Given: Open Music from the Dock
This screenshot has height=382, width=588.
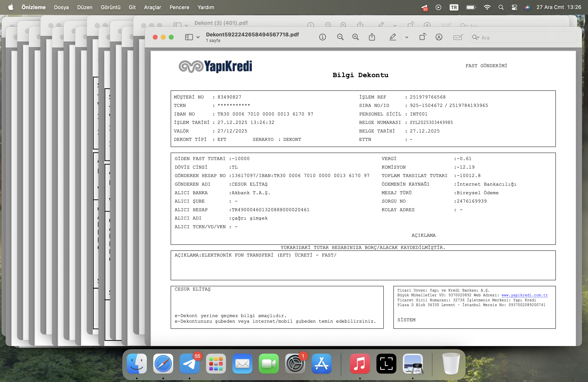Looking at the screenshot, I should (x=360, y=363).
